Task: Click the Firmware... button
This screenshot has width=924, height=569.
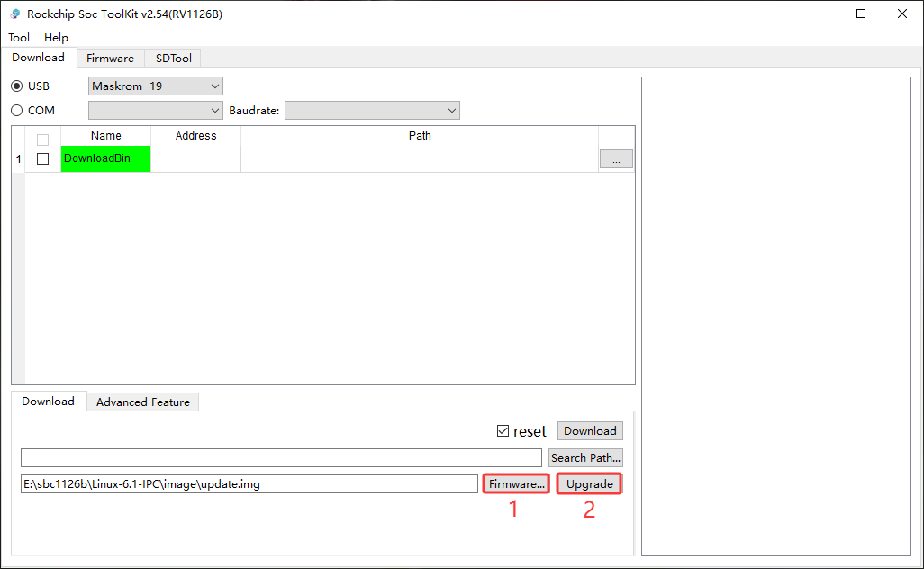Action: pyautogui.click(x=516, y=484)
